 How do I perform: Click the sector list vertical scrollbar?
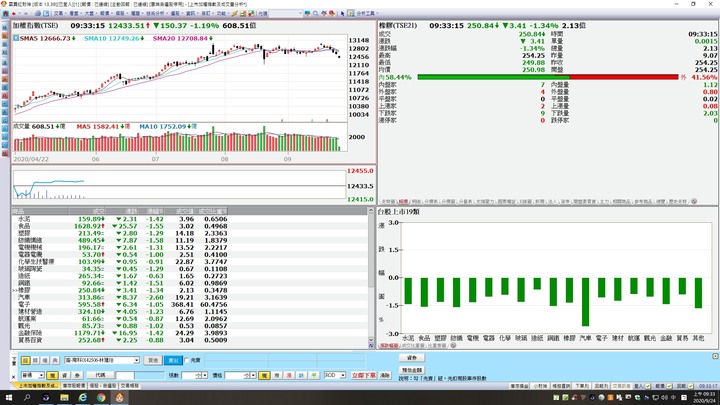pyautogui.click(x=371, y=277)
